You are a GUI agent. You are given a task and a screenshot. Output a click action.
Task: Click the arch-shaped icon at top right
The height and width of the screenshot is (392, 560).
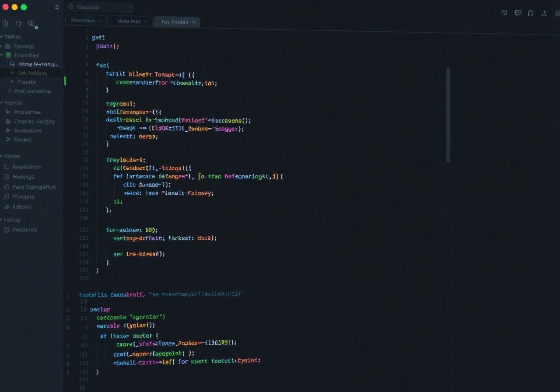pos(530,13)
